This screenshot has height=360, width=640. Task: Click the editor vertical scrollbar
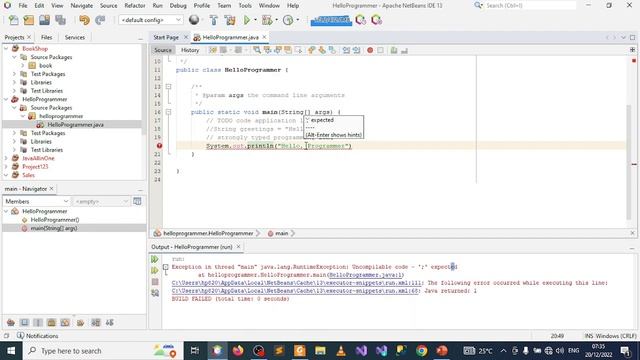629,162
